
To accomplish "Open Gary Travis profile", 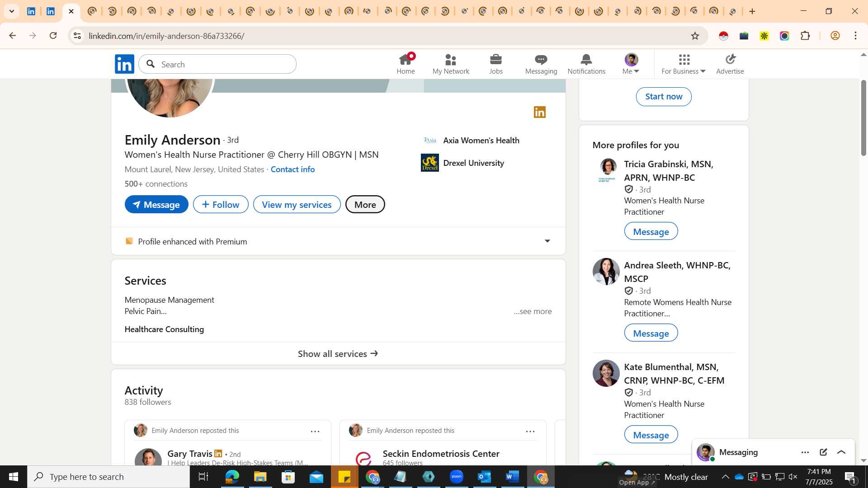I will 190,454.
